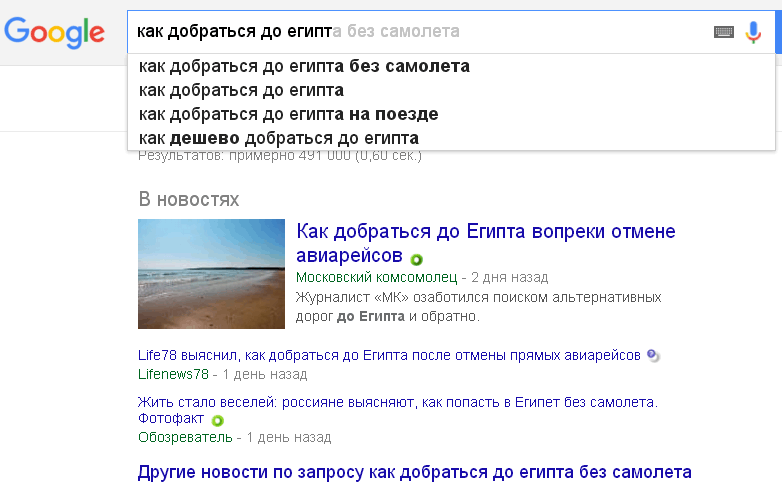Screen dimensions: 782x492
Task: Click the Обозреватель source label
Action: (185, 437)
